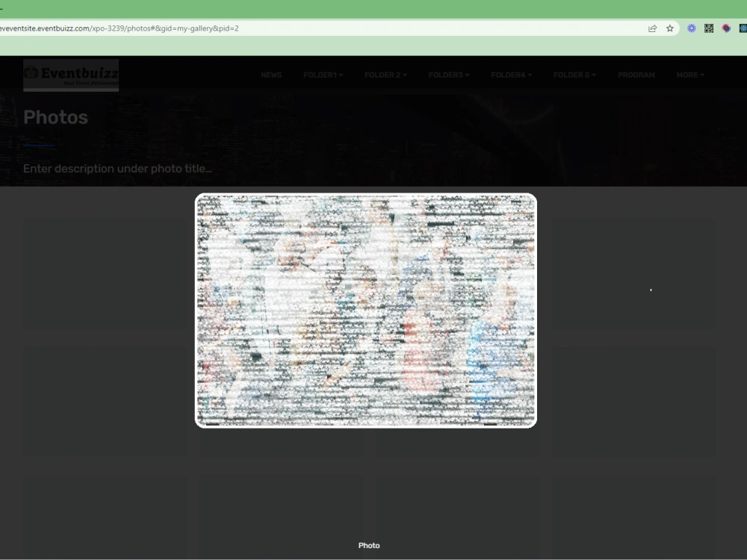This screenshot has height=560, width=747.
Task: Open the MORE dropdown in navigation
Action: click(689, 75)
